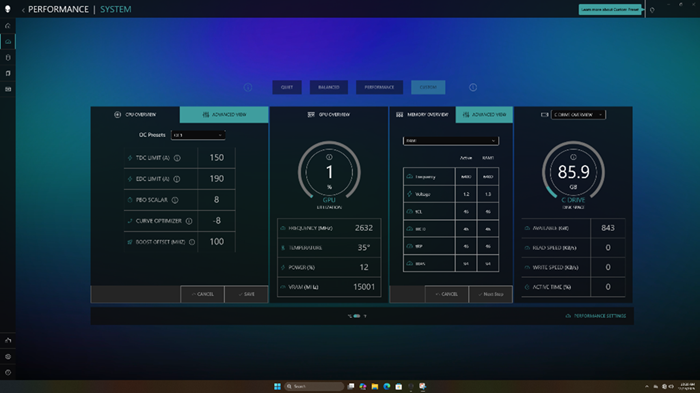Viewport: 700px width, 393px height.
Task: Click the info icon right of CUSTOM
Action: coord(473,87)
